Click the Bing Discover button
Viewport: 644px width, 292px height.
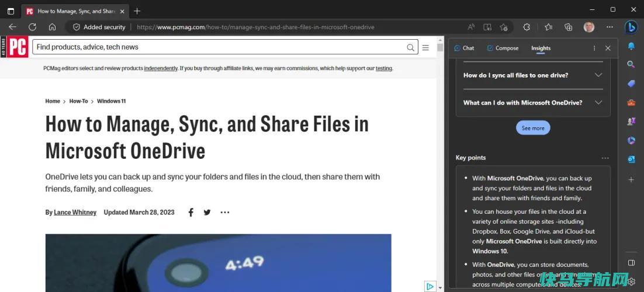[631, 27]
